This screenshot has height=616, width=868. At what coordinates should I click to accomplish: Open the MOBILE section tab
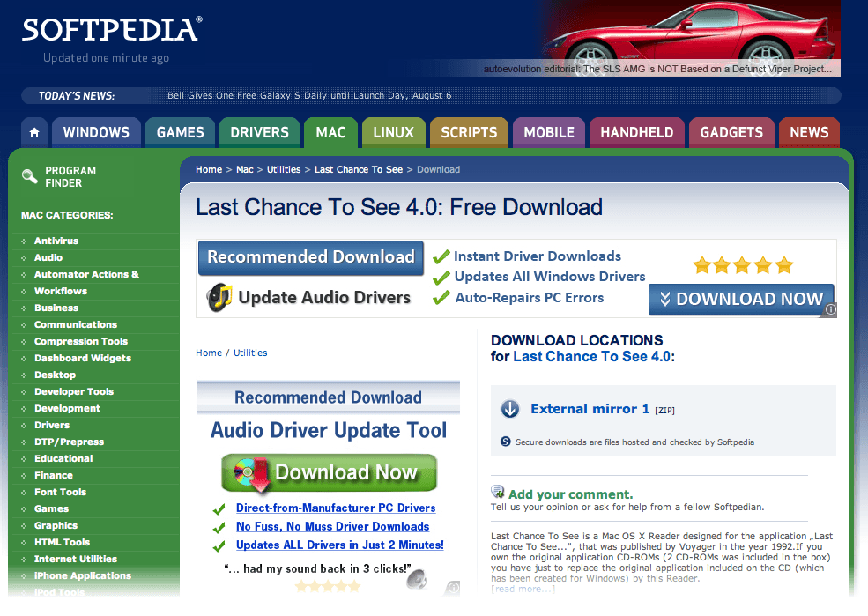tap(548, 132)
